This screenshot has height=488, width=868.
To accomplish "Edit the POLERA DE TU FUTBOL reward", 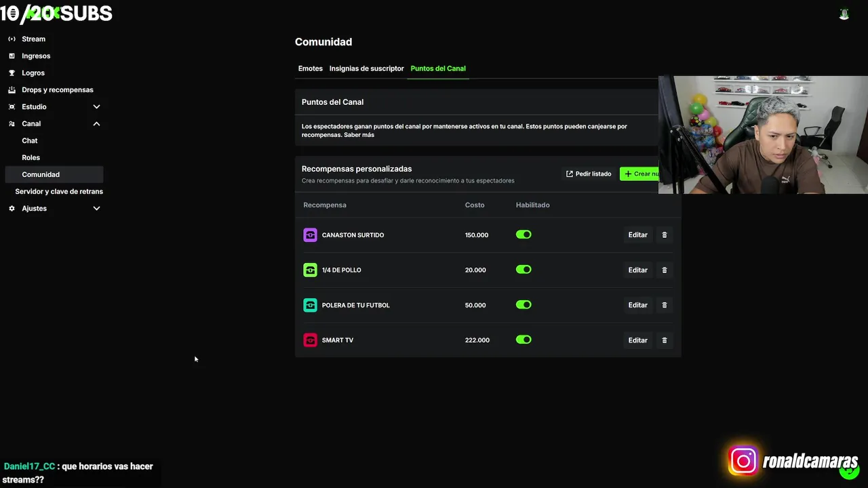I will (x=637, y=306).
